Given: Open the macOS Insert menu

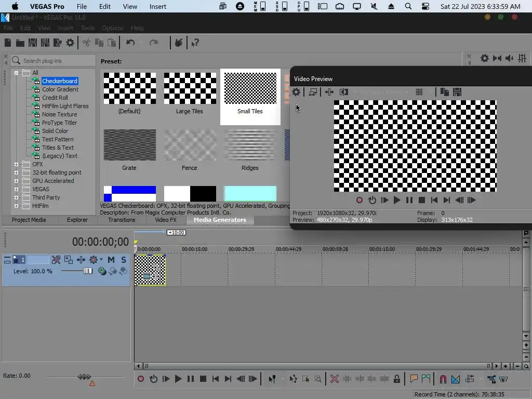Looking at the screenshot, I should pyautogui.click(x=158, y=6).
